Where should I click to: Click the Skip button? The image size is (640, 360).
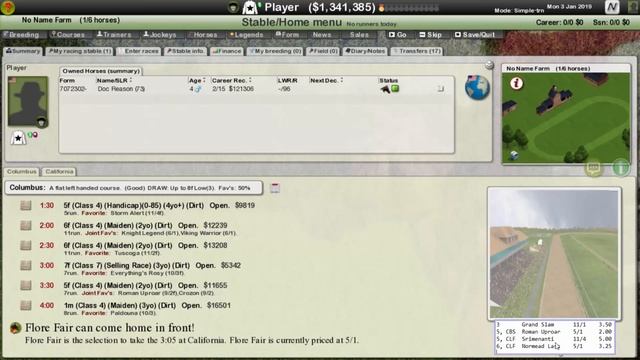coord(431,35)
